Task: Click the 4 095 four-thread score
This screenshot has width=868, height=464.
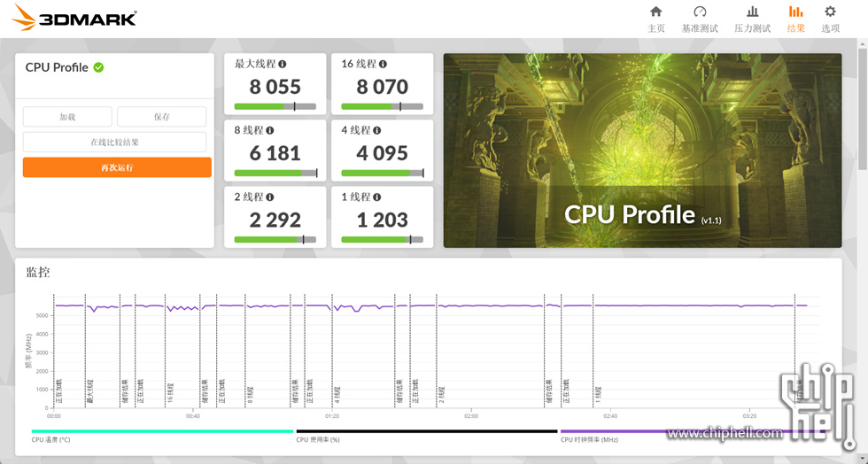Action: click(x=382, y=153)
